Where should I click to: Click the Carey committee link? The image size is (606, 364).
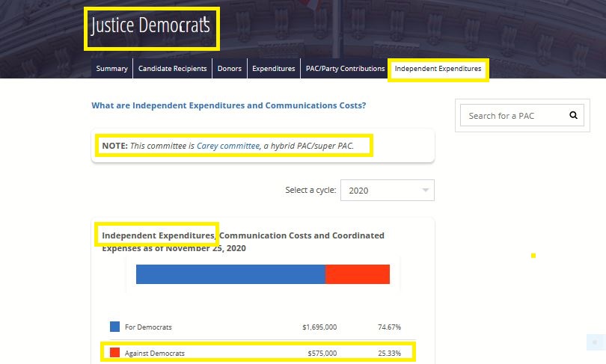tap(228, 146)
